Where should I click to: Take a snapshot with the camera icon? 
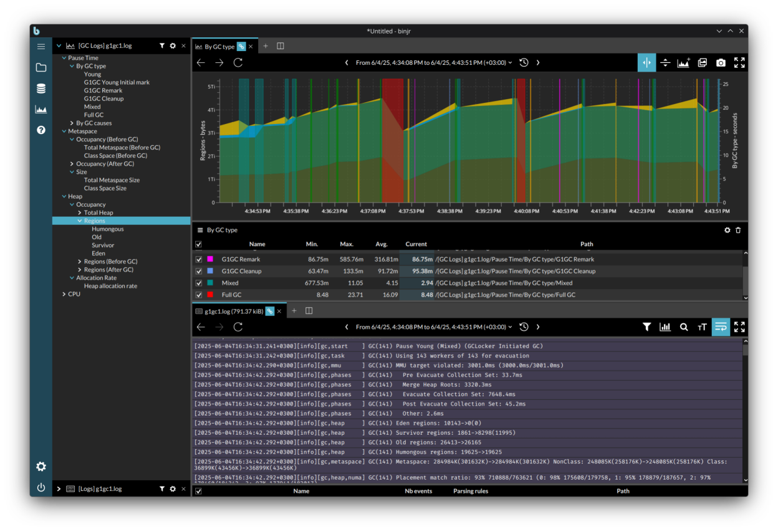(x=721, y=62)
